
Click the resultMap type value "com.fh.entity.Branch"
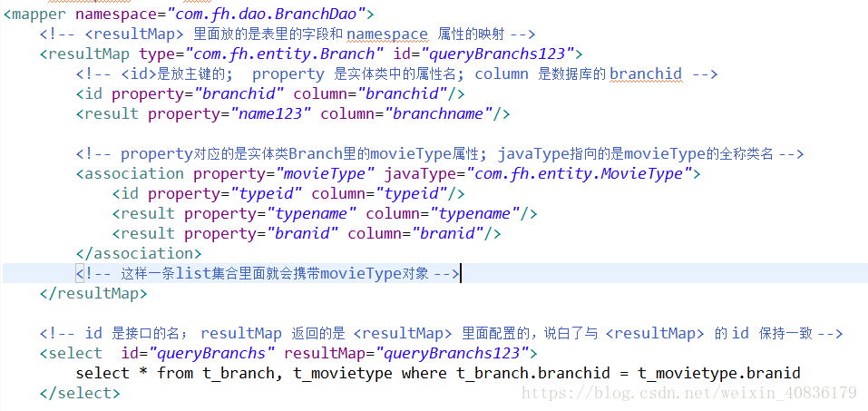click(x=285, y=54)
